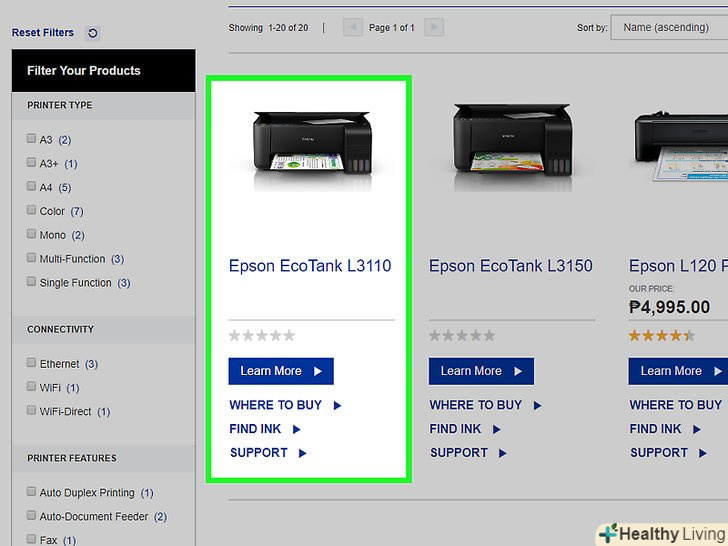728x546 pixels.
Task: Open Support for EcoTank L3150
Action: (x=468, y=453)
